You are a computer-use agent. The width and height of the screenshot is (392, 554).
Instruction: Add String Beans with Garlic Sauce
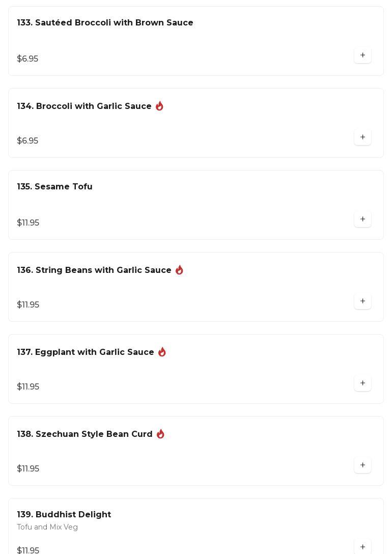(362, 301)
